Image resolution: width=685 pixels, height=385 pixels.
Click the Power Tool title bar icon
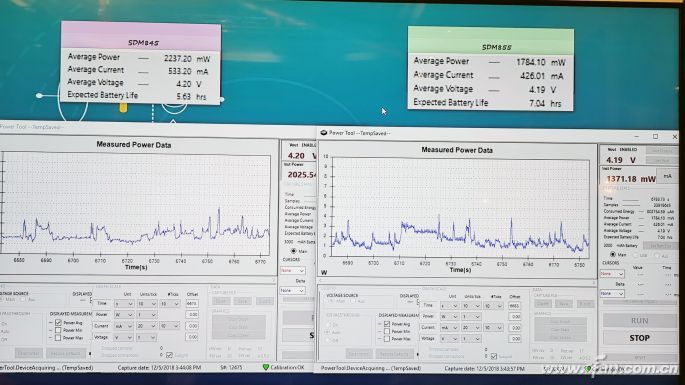pyautogui.click(x=324, y=133)
